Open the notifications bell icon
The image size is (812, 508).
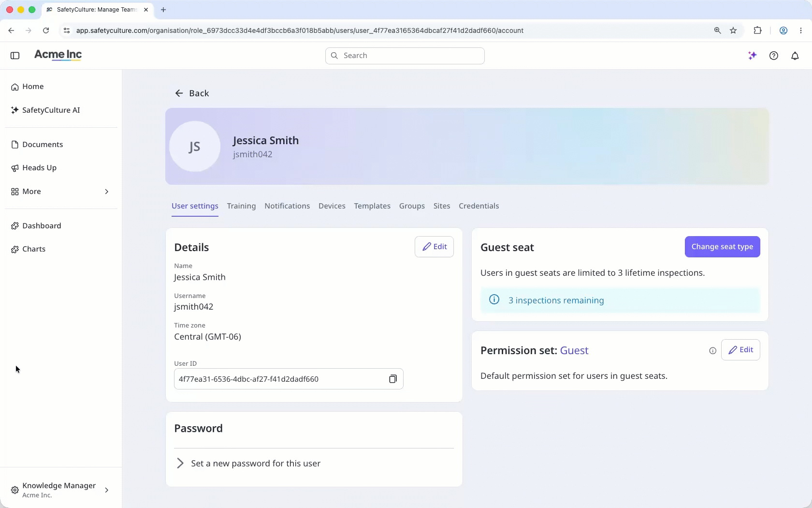tap(795, 56)
